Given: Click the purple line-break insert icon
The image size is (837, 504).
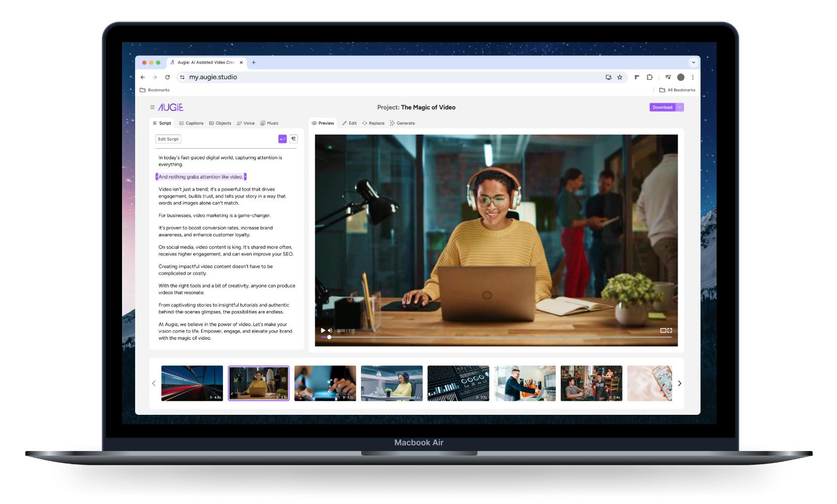Looking at the screenshot, I should (282, 139).
